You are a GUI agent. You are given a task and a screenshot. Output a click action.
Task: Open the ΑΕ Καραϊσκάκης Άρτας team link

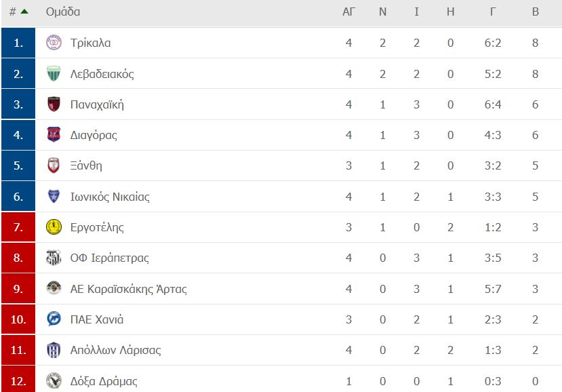[128, 289]
